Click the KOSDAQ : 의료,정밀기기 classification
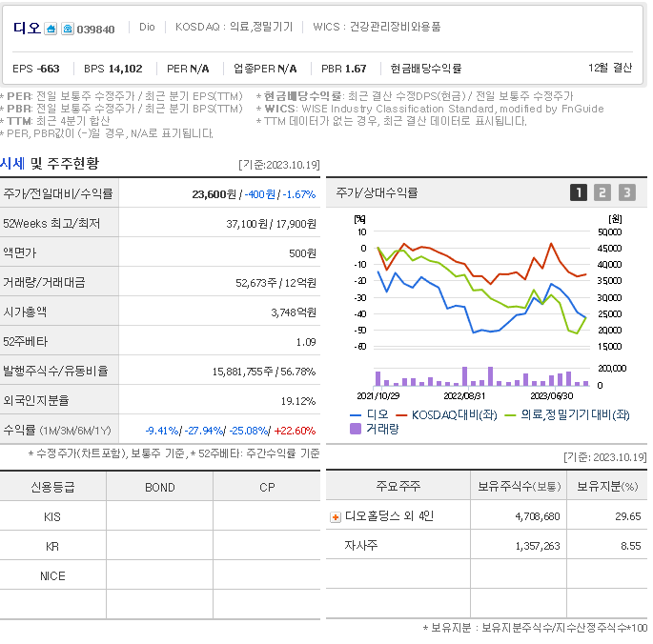The image size is (653, 644). tap(235, 27)
